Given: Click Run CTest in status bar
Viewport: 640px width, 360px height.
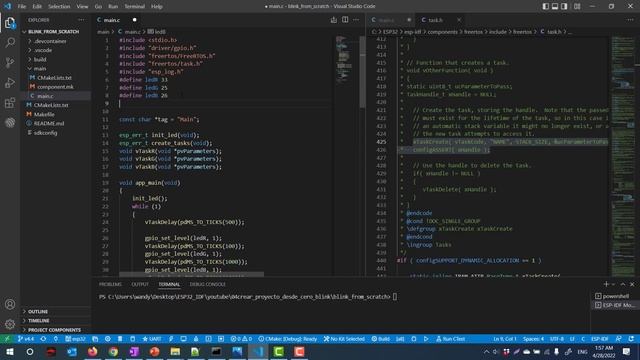Looking at the screenshot, I should coord(451,339).
